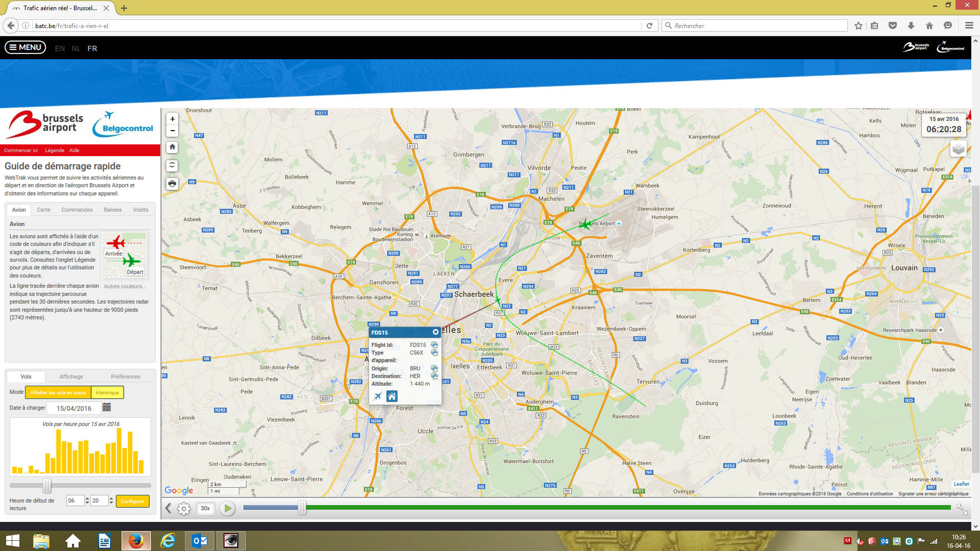Open the map layers selector
This screenshot has height=551, width=980.
point(958,149)
